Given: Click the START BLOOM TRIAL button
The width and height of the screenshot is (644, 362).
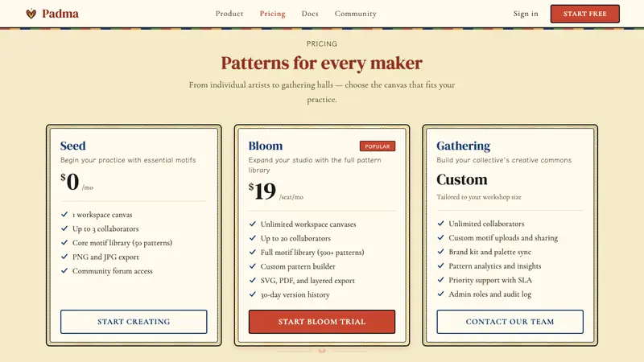Looking at the screenshot, I should pyautogui.click(x=321, y=322).
